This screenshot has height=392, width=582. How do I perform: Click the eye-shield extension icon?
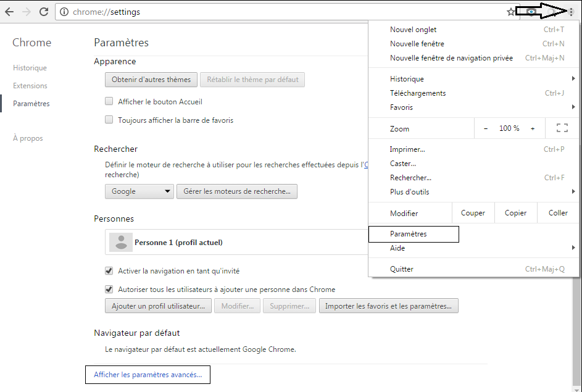[x=531, y=12]
